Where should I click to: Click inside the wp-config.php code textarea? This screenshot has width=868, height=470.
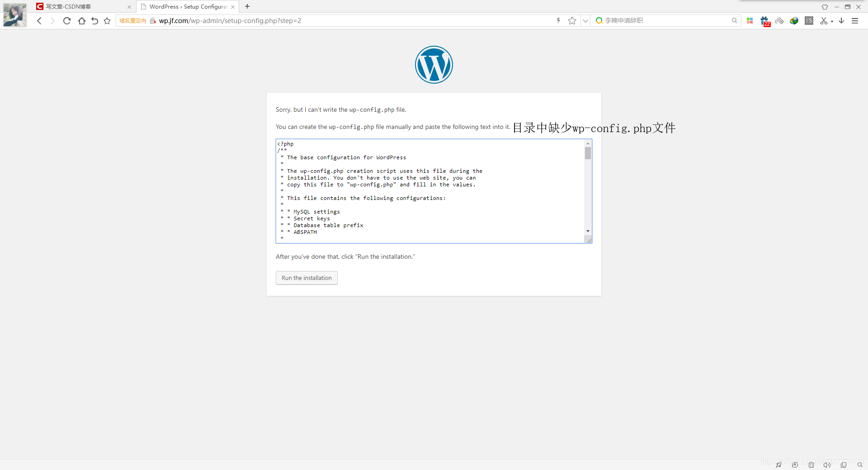click(x=429, y=191)
